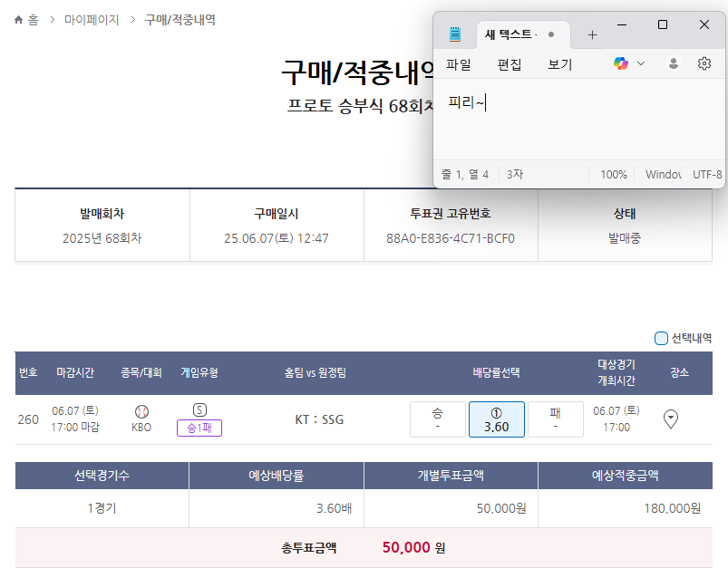Click the Notepad app icon in title bar

455,34
